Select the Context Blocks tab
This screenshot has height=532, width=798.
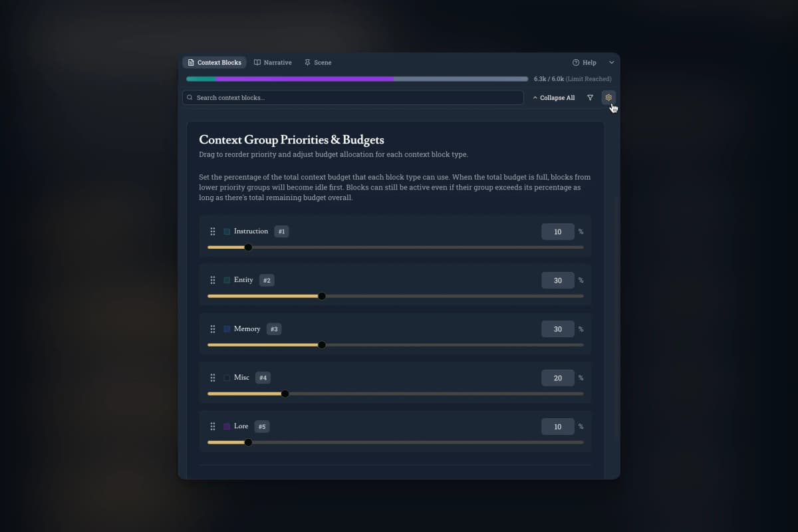point(214,63)
